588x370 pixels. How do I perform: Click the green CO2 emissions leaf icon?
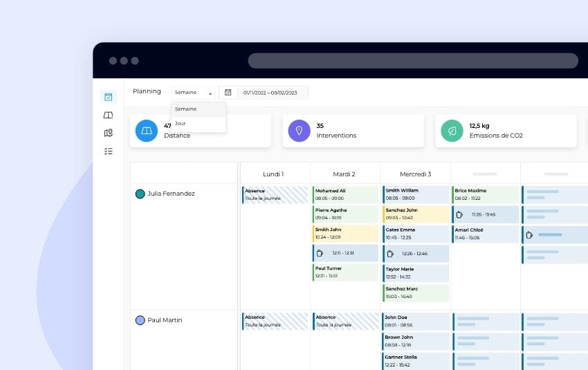pyautogui.click(x=452, y=131)
